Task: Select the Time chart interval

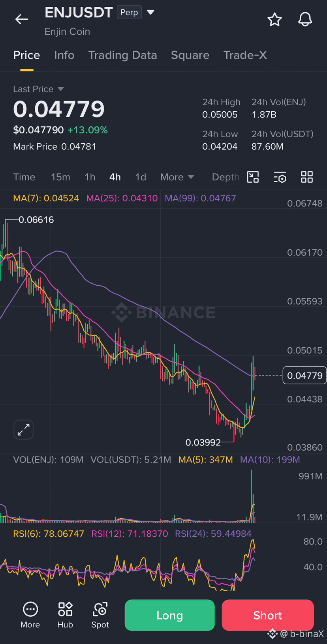Action: 24,177
